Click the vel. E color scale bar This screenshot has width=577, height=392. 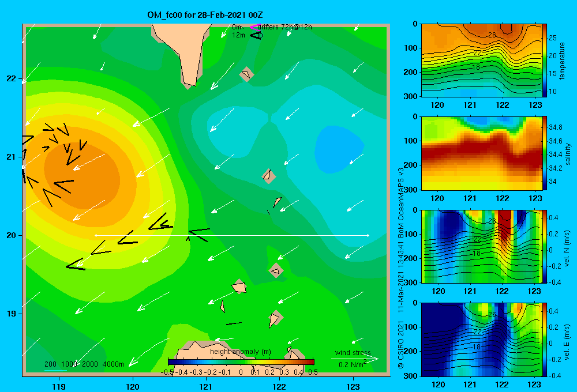545,339
